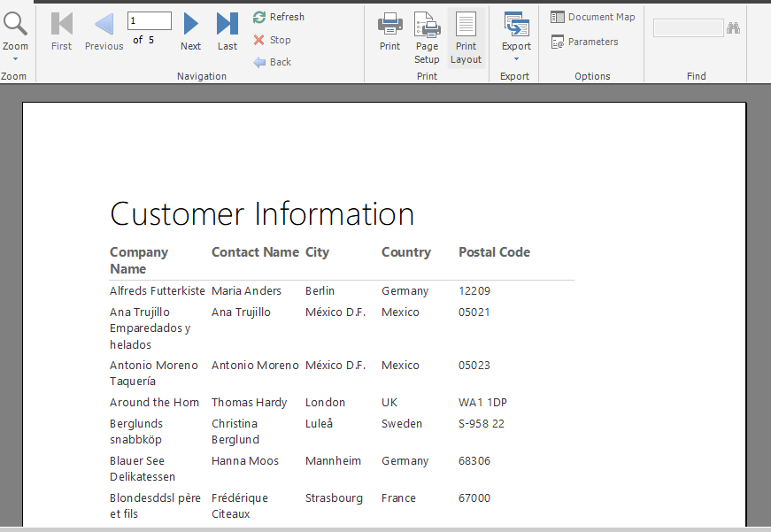
Task: Click the Mannheim city cell
Action: tap(333, 460)
